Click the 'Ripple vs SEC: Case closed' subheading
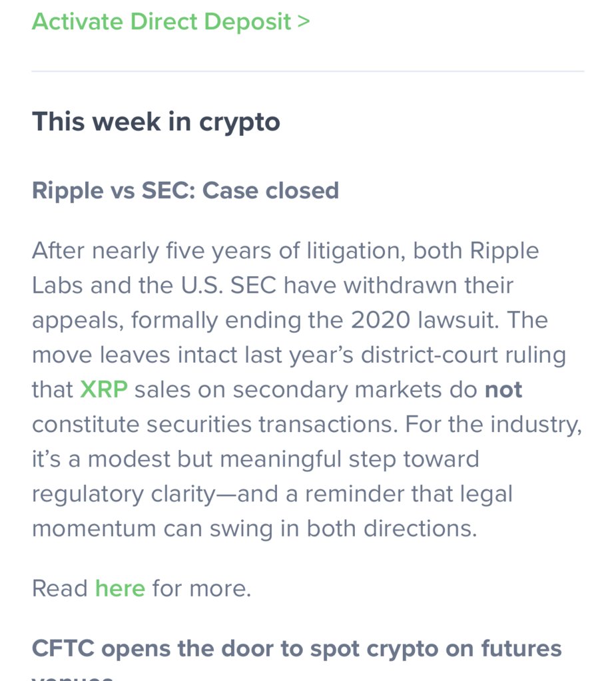The height and width of the screenshot is (681, 616). point(186,190)
